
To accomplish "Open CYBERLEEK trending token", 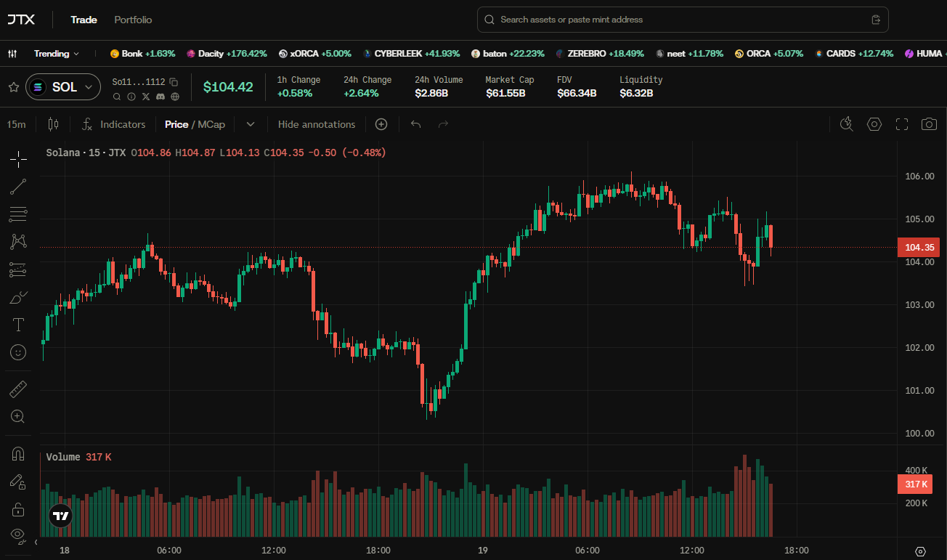I will coord(412,54).
